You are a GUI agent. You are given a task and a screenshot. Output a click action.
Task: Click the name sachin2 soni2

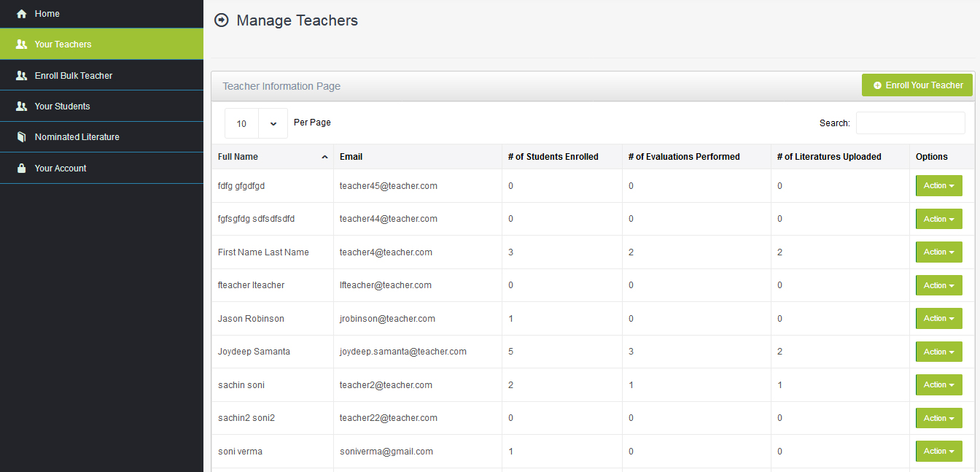(x=246, y=418)
